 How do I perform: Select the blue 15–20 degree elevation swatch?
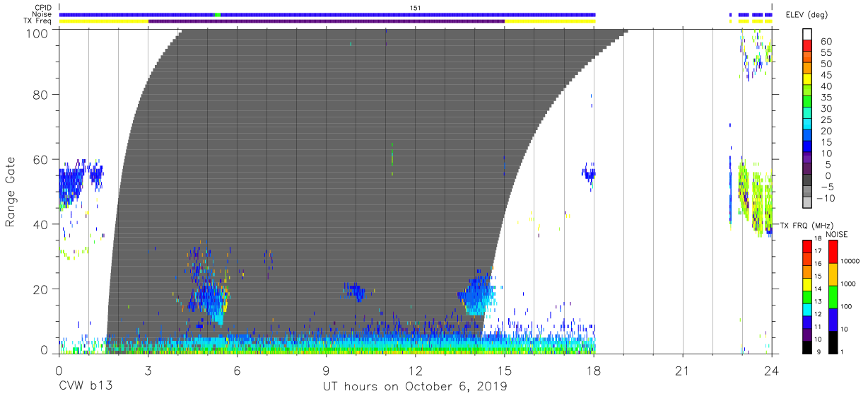(x=809, y=136)
